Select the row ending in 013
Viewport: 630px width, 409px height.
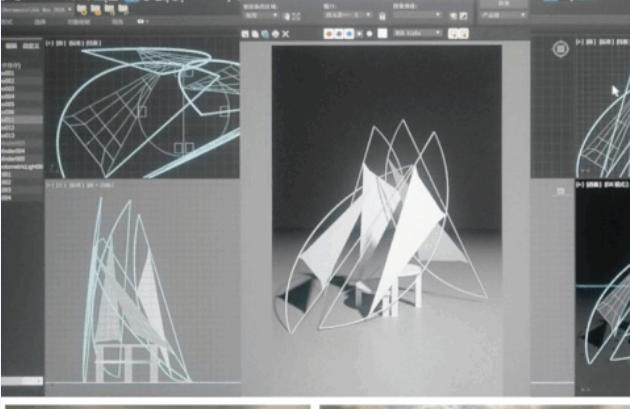point(22,136)
